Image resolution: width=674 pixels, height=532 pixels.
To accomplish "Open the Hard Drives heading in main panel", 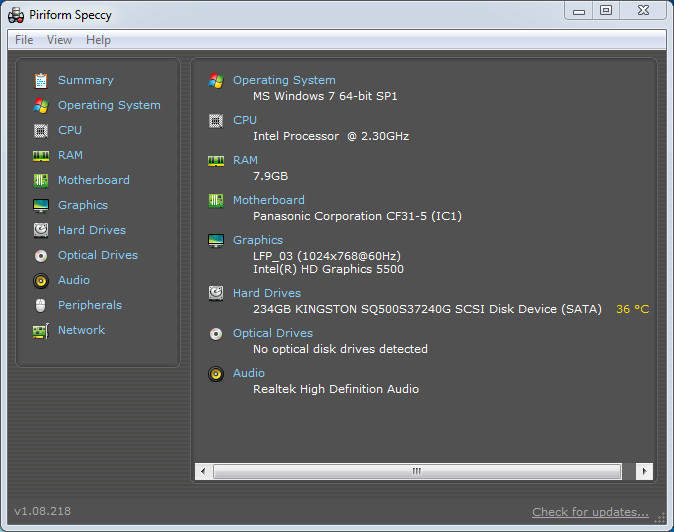I will [x=267, y=293].
